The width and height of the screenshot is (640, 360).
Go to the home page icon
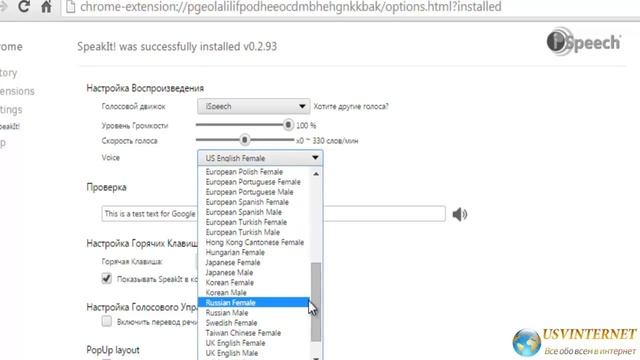(x=46, y=7)
